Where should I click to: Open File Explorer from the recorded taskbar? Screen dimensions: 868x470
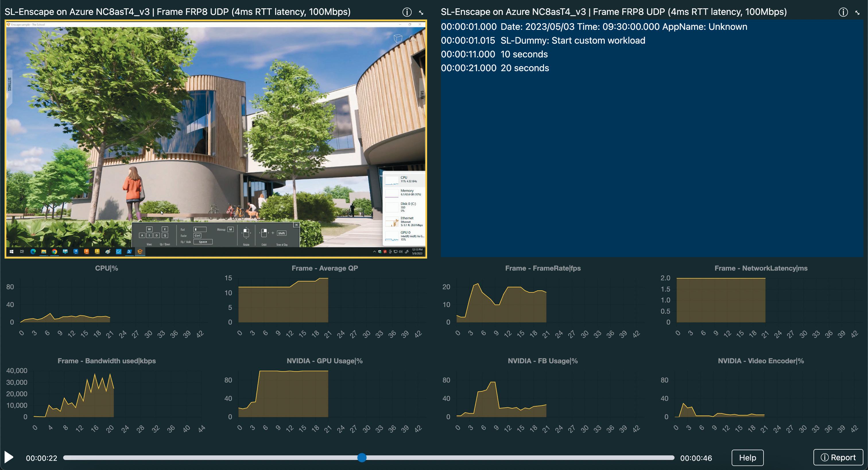point(43,252)
